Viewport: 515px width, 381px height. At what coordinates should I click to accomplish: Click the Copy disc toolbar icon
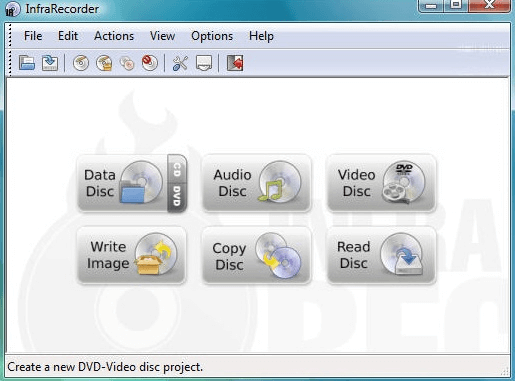tap(127, 63)
